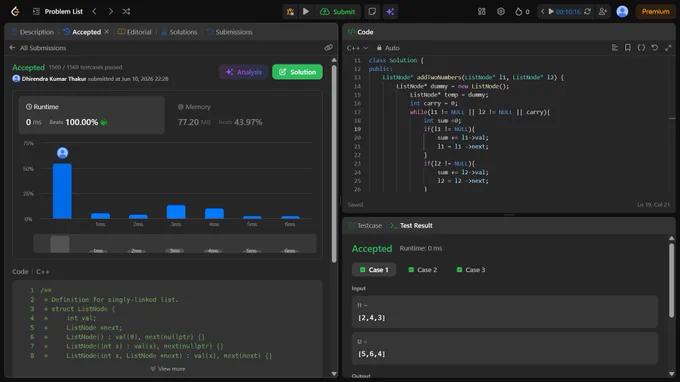Open the AI sparkle assistant icon
The width and height of the screenshot is (680, 382).
(390, 12)
